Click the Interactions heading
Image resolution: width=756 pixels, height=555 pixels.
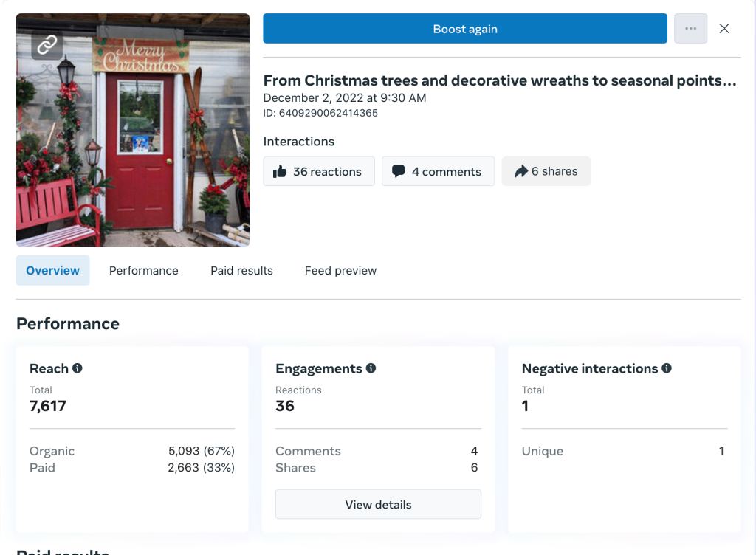298,141
